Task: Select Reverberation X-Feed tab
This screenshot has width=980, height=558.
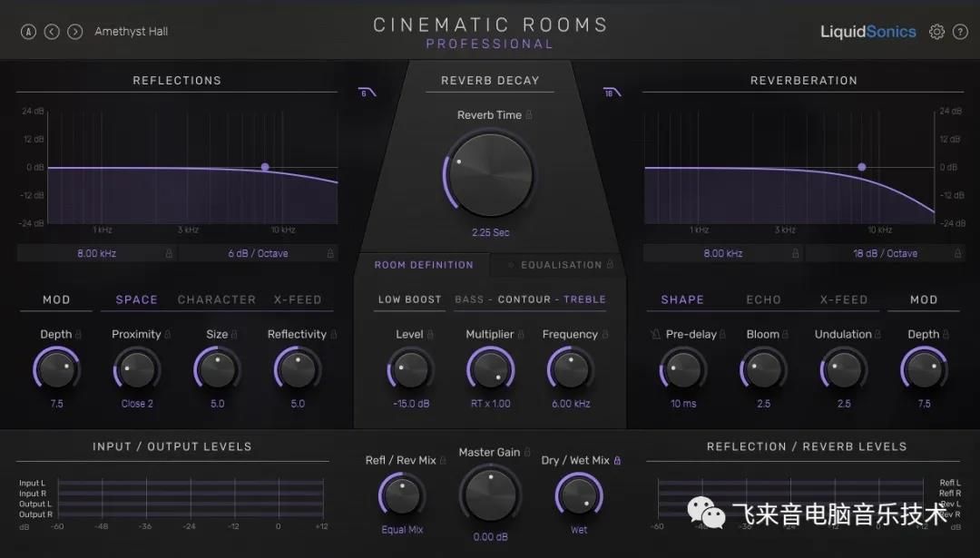Action: point(844,300)
